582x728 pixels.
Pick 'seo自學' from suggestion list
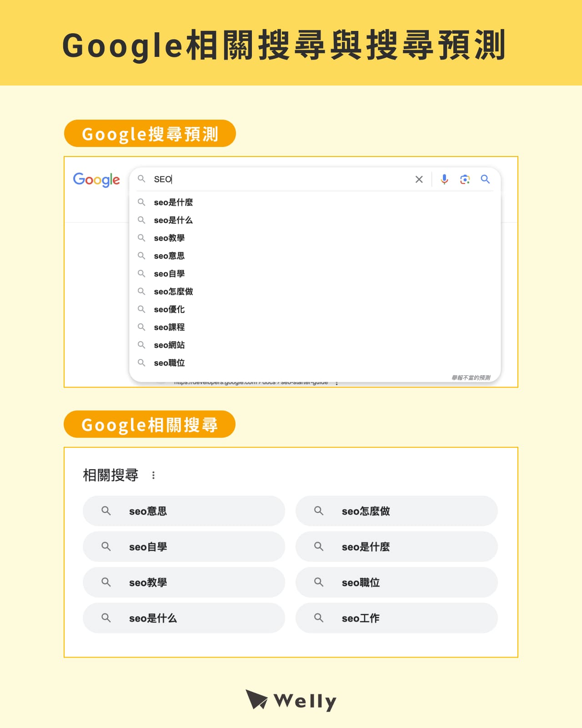pos(315,273)
